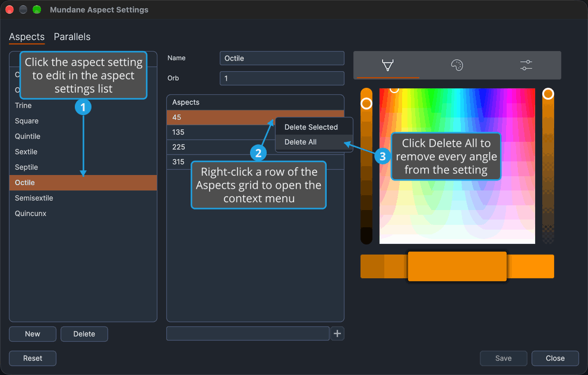Click the Close button
This screenshot has height=375, width=588.
coord(555,358)
